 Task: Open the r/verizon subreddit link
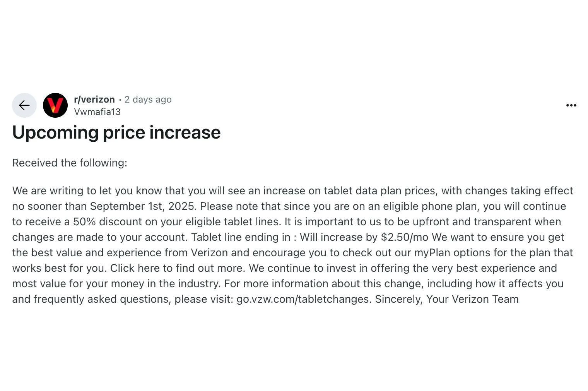tap(94, 99)
